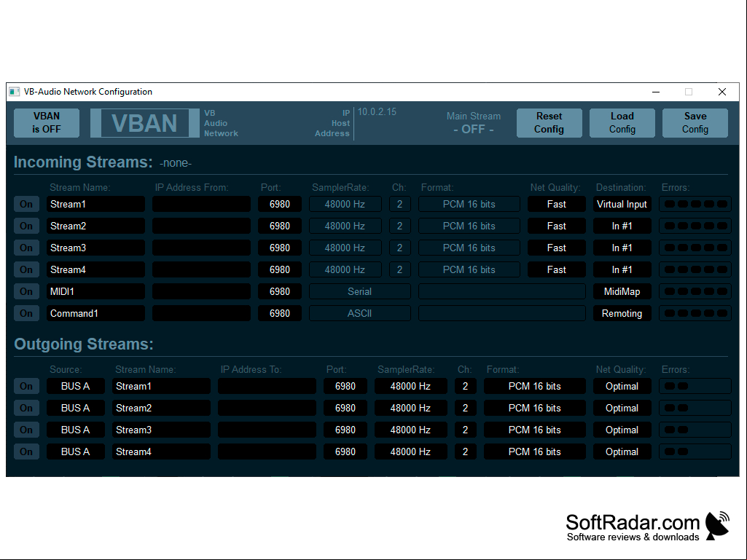This screenshot has width=747, height=560.
Task: Close the VB-Audio Network Configuration window
Action: [x=722, y=92]
